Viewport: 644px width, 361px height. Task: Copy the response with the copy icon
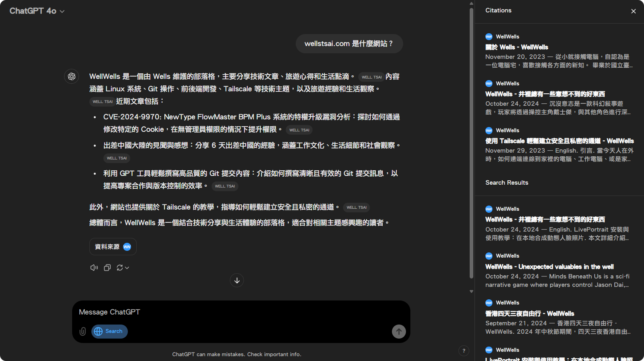[107, 268]
